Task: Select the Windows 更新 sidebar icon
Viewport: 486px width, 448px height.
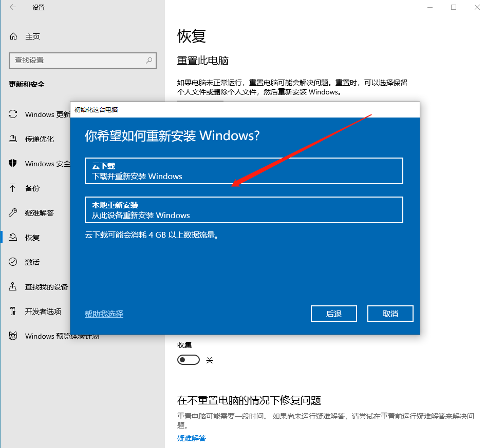Action: coord(14,114)
